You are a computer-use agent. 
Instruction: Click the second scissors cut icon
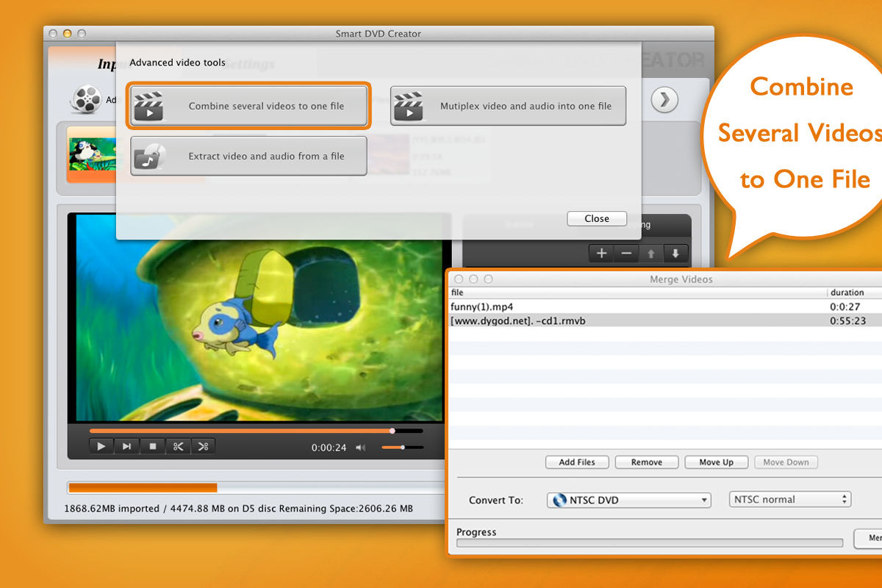point(203,446)
